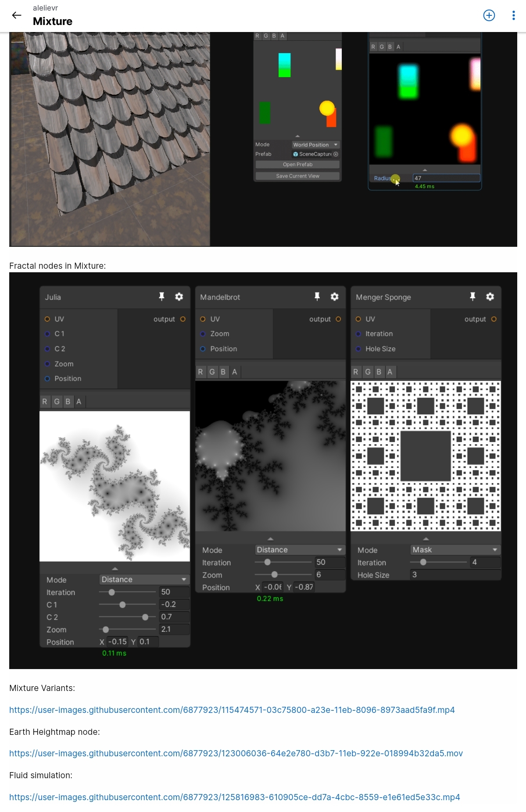Image resolution: width=526 pixels, height=812 pixels.
Task: Click the Julia C 2 port
Action: pyautogui.click(x=47, y=349)
